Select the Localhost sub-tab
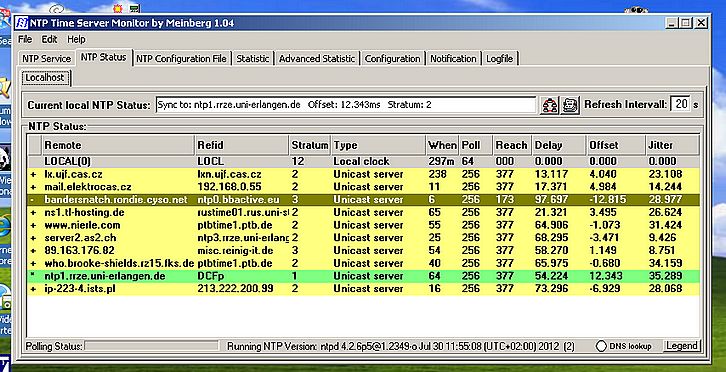The width and height of the screenshot is (726, 372). point(45,78)
